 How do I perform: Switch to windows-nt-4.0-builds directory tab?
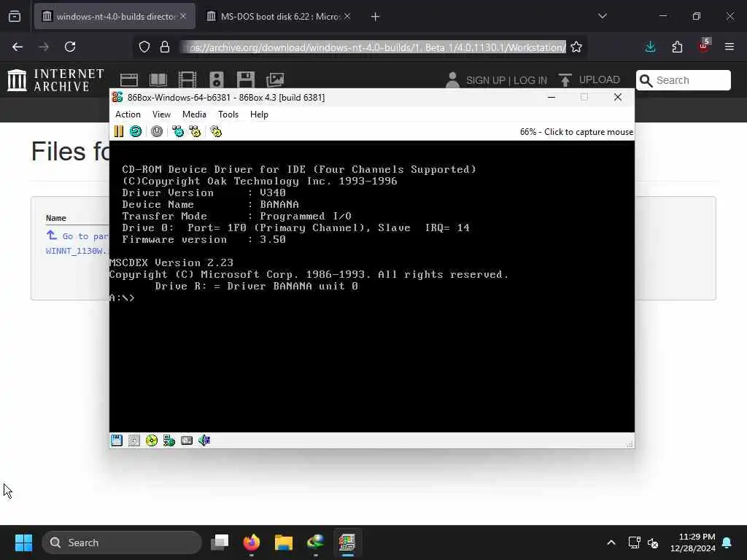coord(115,16)
